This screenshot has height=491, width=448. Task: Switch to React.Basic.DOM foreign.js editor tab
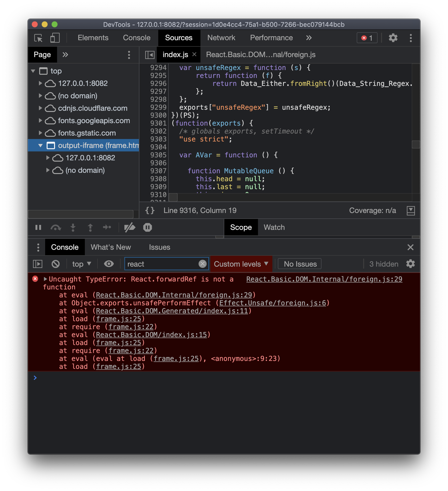point(261,55)
